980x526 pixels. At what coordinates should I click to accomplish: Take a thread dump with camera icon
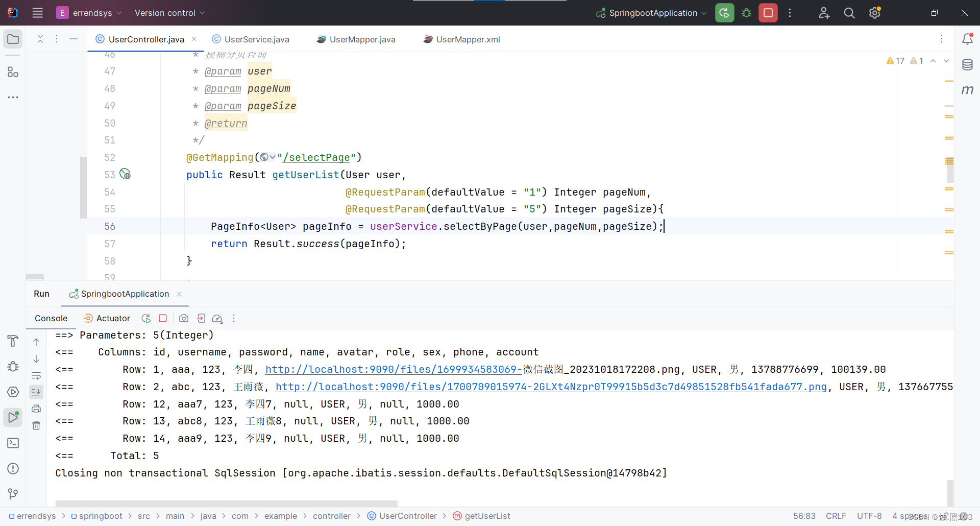(184, 318)
